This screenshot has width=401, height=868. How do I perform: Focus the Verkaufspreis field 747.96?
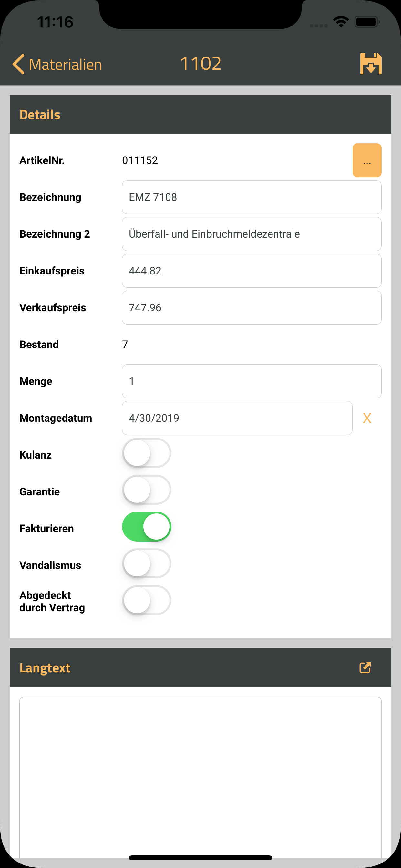tap(252, 308)
